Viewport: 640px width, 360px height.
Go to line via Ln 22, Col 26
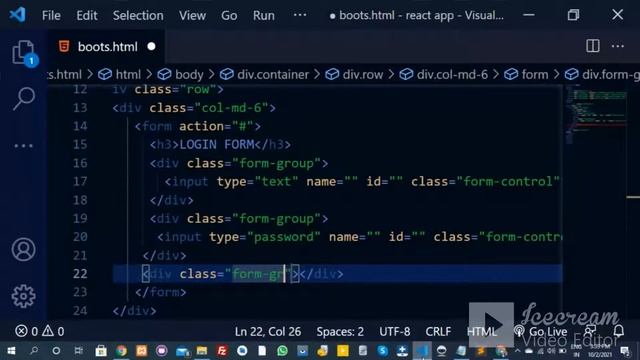[268, 331]
